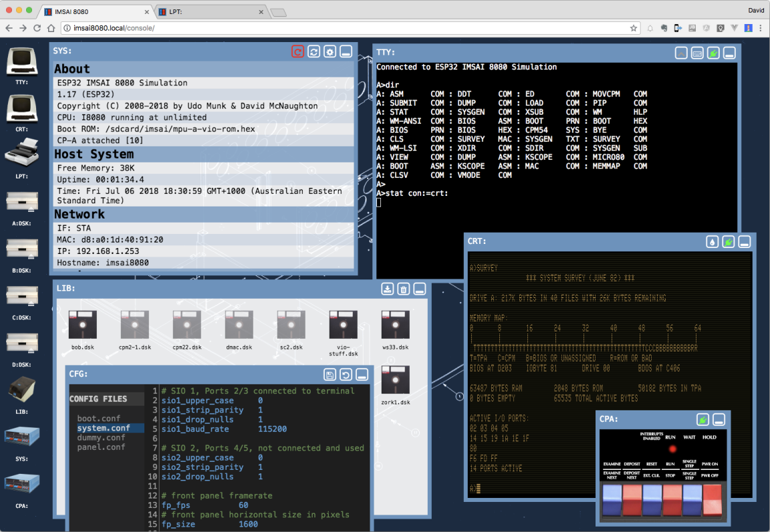Screen dimensions: 770x532
Task: Click the droplet color icon in CRT header
Action: (x=713, y=242)
